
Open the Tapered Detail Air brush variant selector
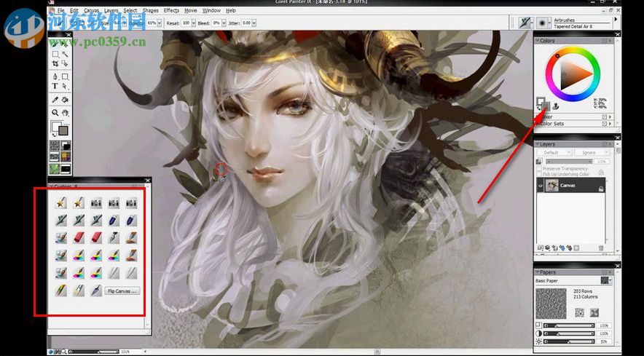click(543, 23)
